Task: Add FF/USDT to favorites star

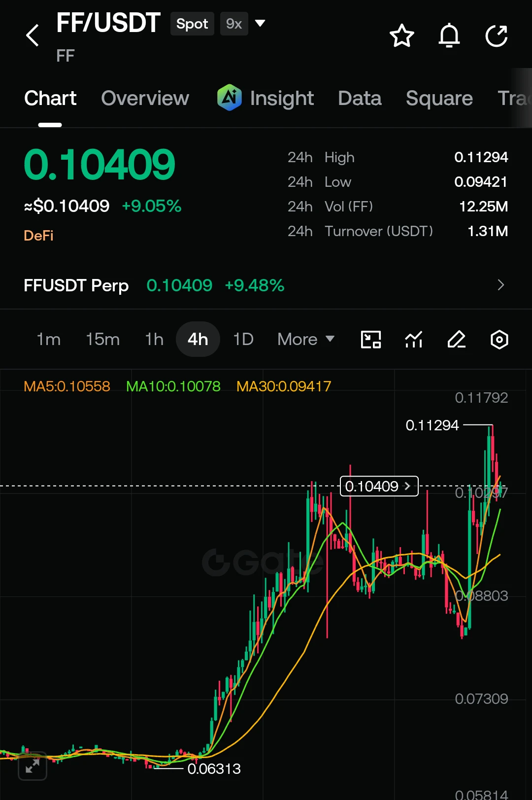Action: [x=401, y=35]
